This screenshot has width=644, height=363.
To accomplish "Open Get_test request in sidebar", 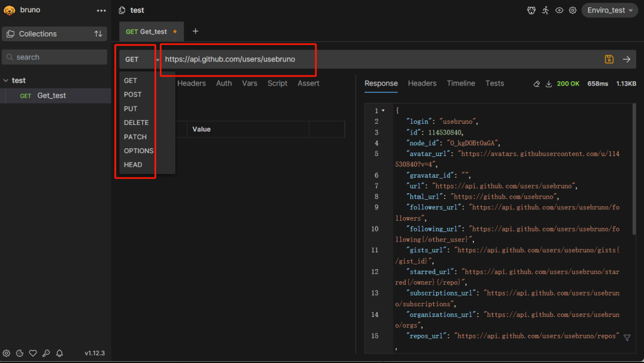I will point(56,96).
